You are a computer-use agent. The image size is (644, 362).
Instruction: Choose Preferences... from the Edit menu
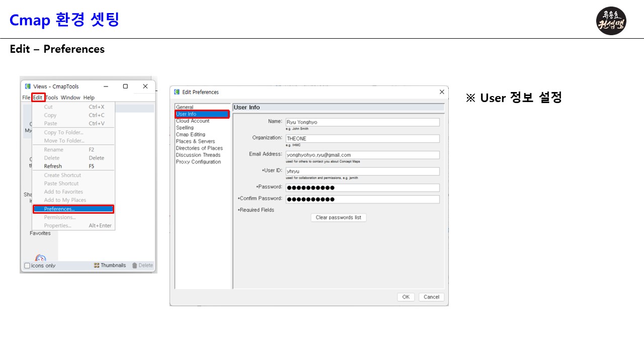(x=73, y=209)
